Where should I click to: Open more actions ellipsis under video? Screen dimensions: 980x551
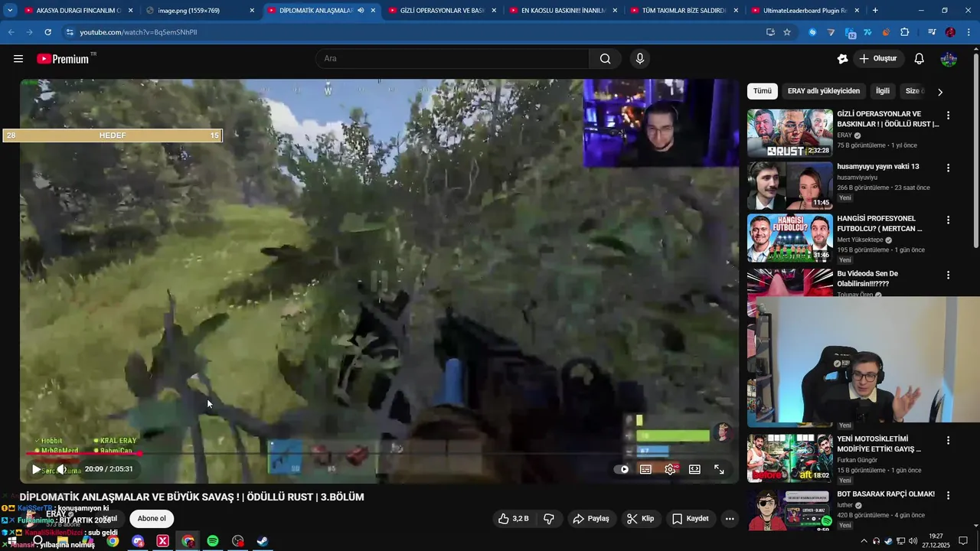(730, 519)
